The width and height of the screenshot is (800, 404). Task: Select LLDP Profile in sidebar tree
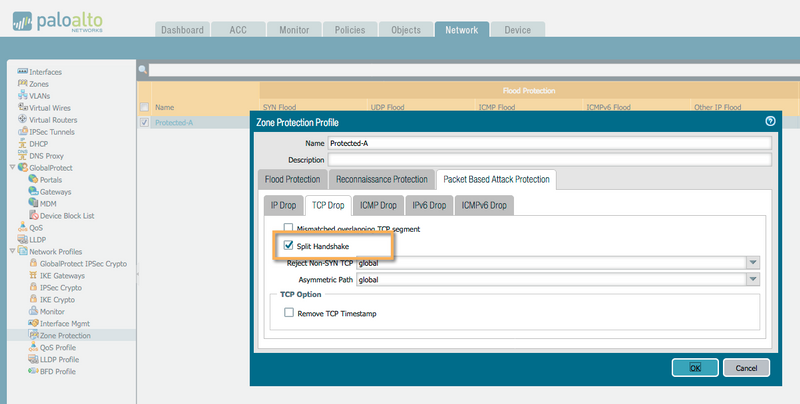tap(59, 359)
